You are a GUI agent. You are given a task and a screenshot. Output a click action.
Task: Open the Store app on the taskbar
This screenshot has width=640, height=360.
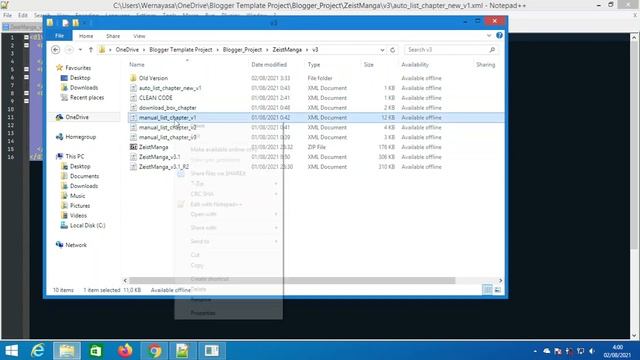(96, 351)
